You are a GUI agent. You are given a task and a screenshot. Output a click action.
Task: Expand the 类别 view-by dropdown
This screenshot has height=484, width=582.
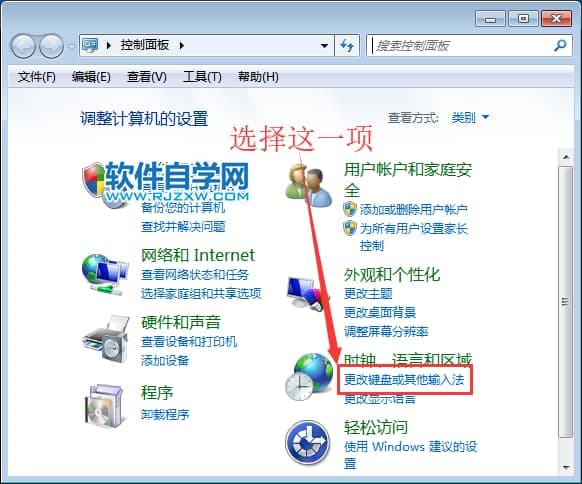click(470, 118)
